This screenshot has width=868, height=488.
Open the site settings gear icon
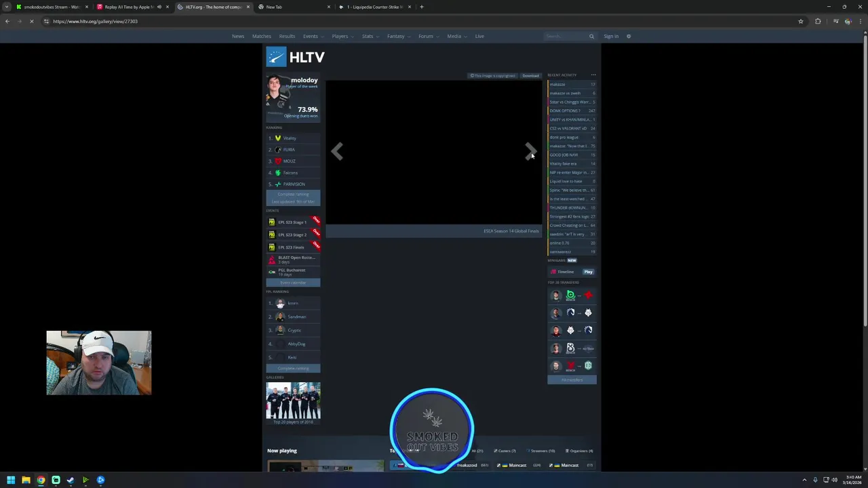[x=629, y=36]
